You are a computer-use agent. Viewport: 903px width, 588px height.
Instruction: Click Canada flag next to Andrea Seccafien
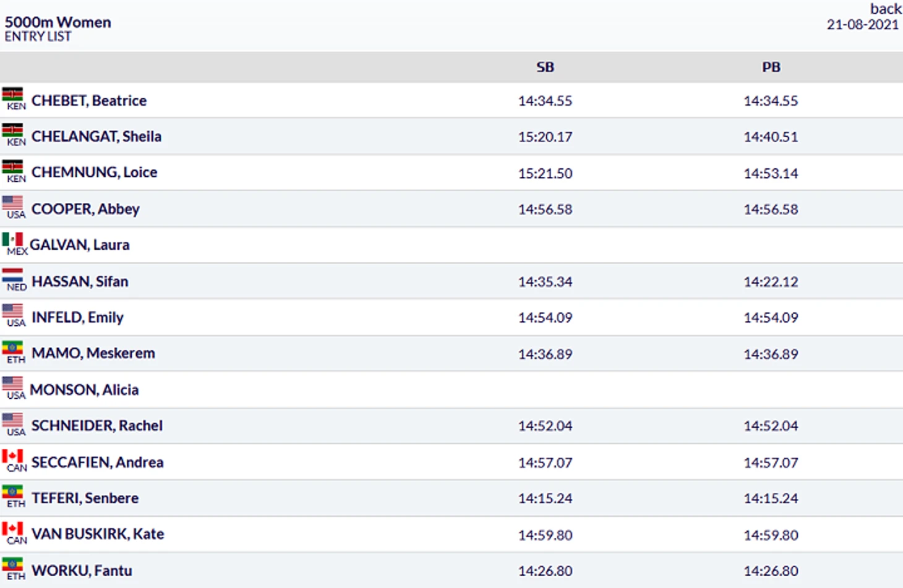tap(12, 457)
